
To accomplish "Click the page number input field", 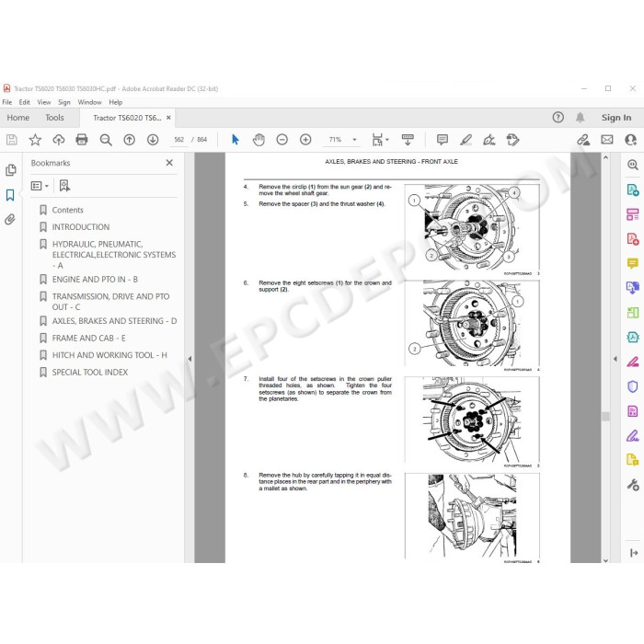I will click(179, 140).
